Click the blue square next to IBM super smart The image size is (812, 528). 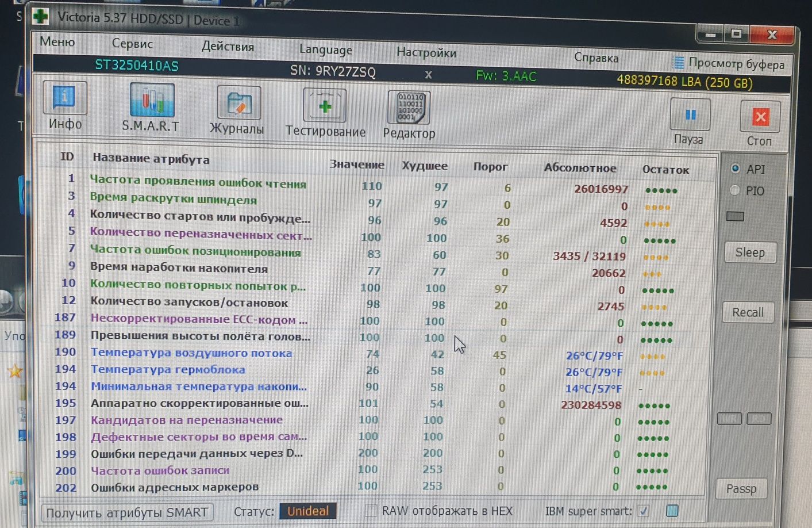pos(672,511)
